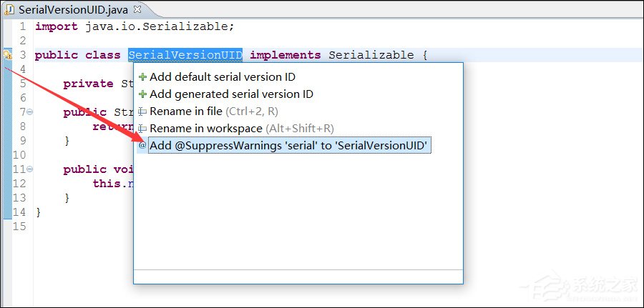Click the green plus icon for generated serial ID
The image size is (644, 308).
point(142,94)
